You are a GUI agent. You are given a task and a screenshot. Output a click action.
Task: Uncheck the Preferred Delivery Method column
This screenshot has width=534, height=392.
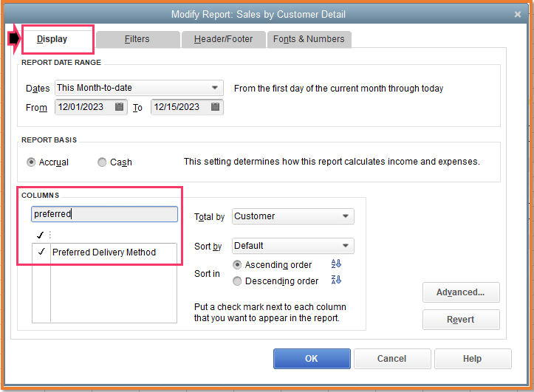(x=41, y=252)
